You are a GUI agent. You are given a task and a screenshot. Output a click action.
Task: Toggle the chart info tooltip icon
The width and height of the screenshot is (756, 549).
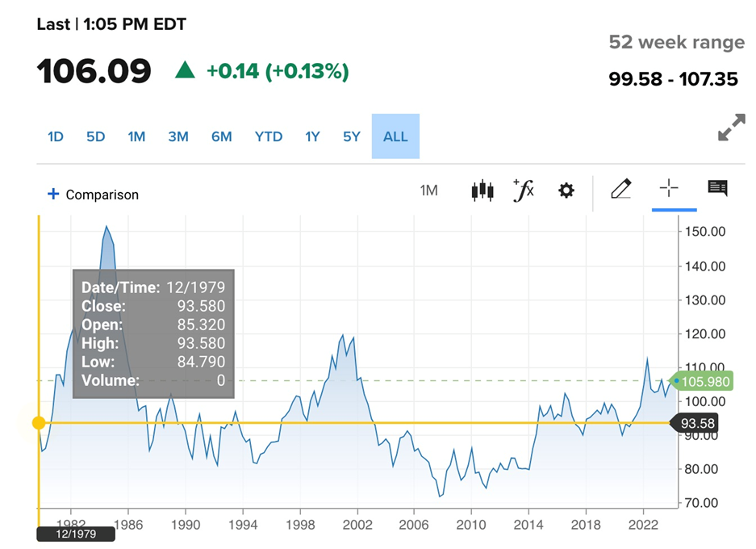point(717,189)
